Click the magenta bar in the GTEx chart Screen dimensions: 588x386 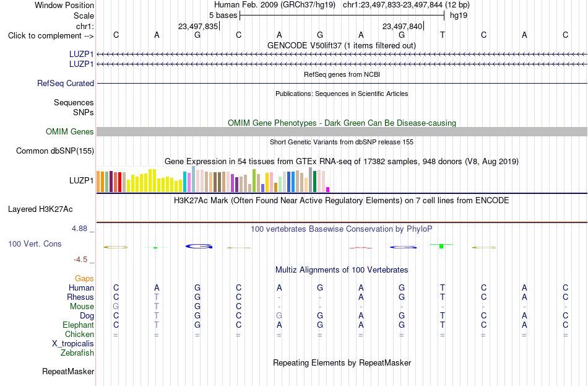(x=328, y=190)
